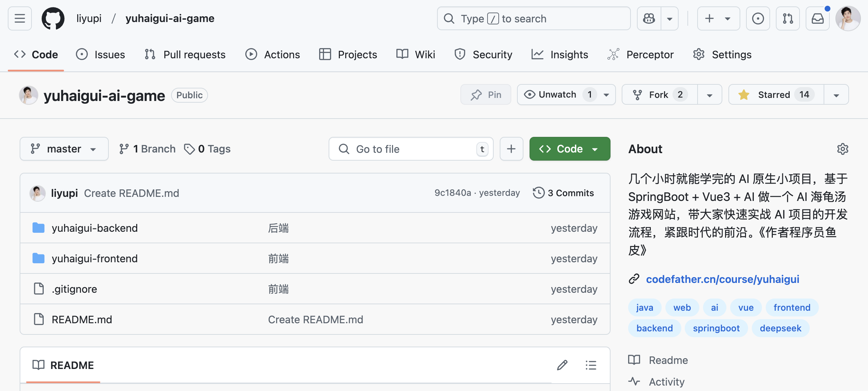The height and width of the screenshot is (391, 868).
Task: Click yuhaigui-ai-game breadcrumb link
Action: coord(170,18)
